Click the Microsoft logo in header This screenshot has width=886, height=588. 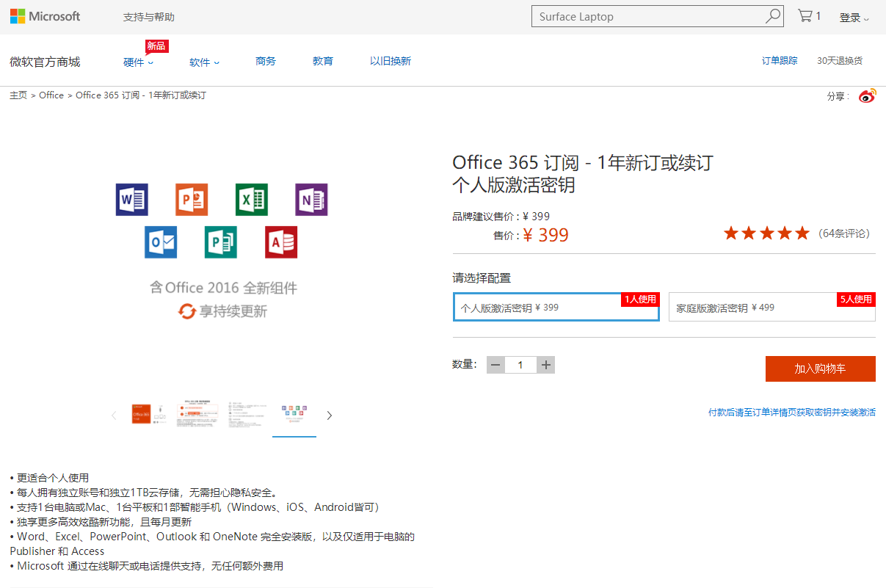pos(45,16)
